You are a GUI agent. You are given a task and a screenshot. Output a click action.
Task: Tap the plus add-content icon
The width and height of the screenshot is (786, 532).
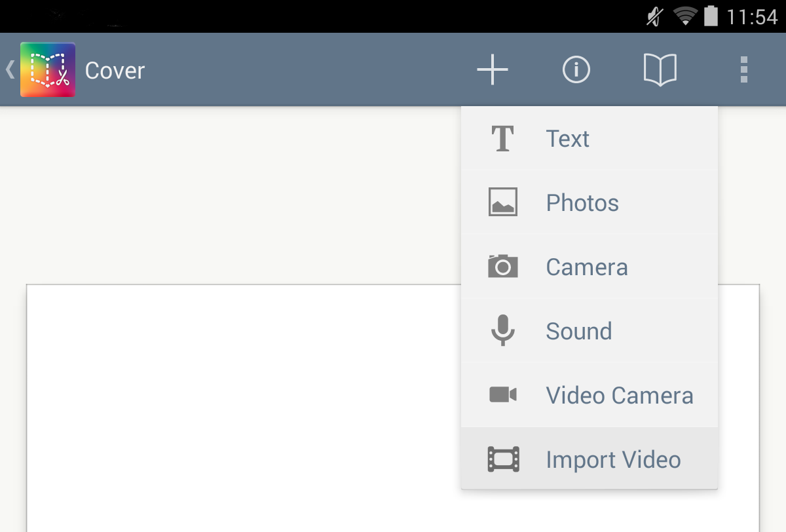[x=493, y=69]
